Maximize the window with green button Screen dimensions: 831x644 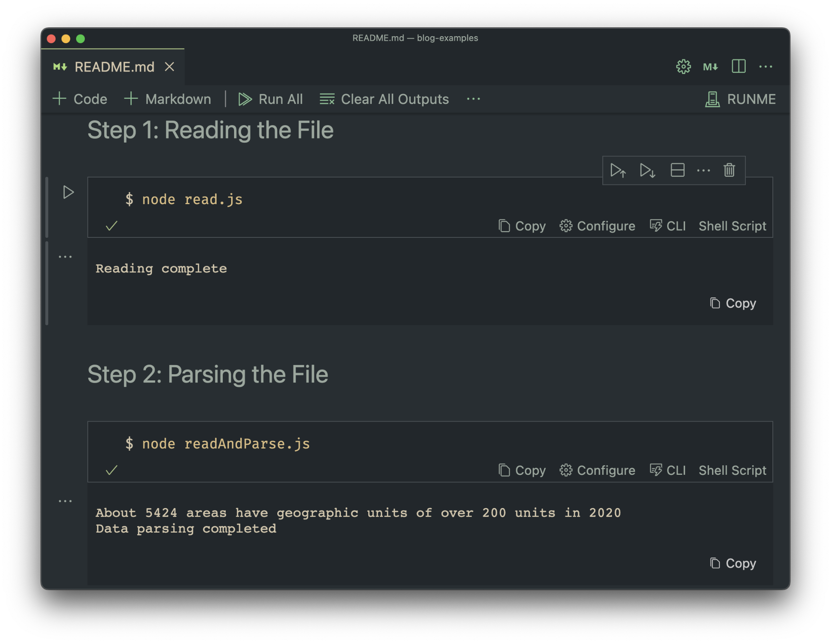[81, 39]
